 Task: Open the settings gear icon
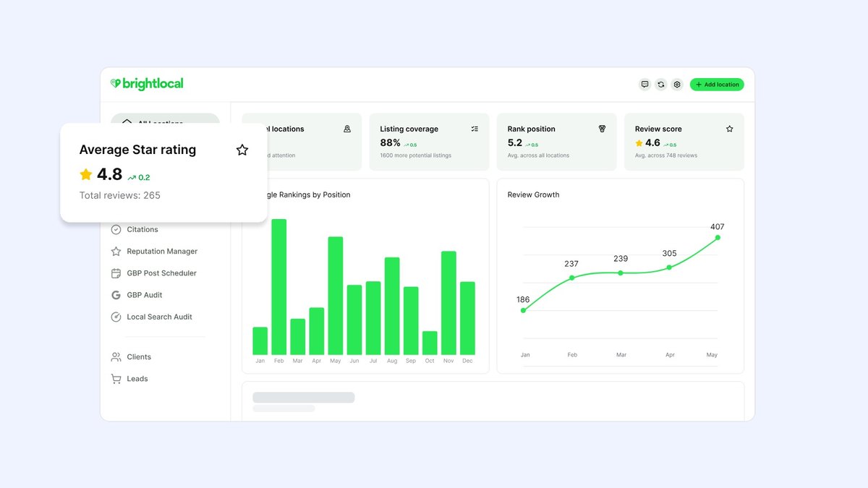pyautogui.click(x=677, y=85)
